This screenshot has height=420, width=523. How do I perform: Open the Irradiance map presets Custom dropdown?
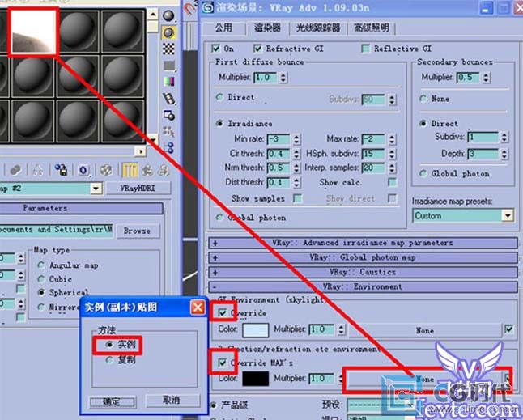click(508, 216)
